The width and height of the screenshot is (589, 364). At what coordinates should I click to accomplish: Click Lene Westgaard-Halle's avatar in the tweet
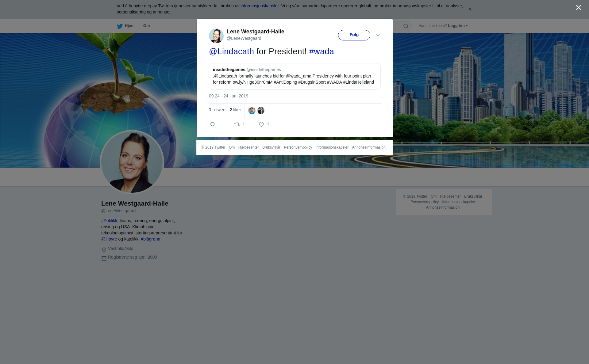tap(216, 36)
